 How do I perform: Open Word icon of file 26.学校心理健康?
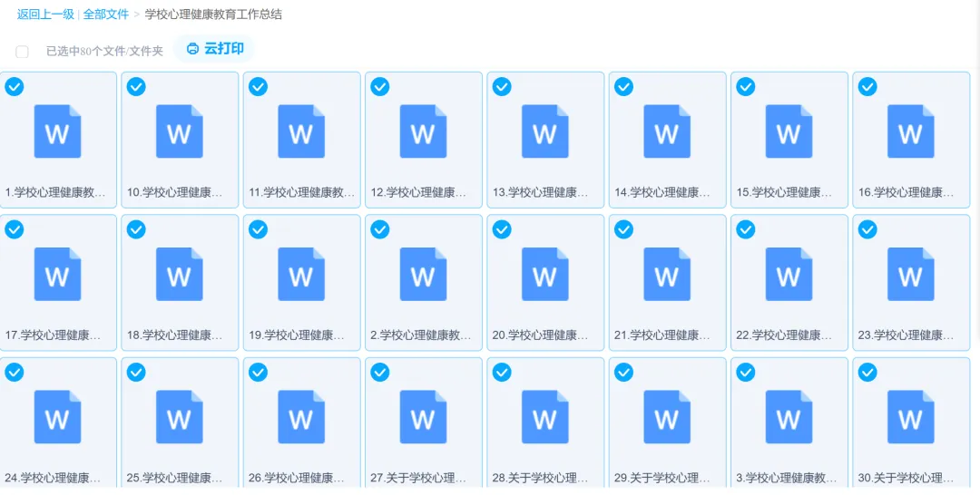[x=301, y=417]
